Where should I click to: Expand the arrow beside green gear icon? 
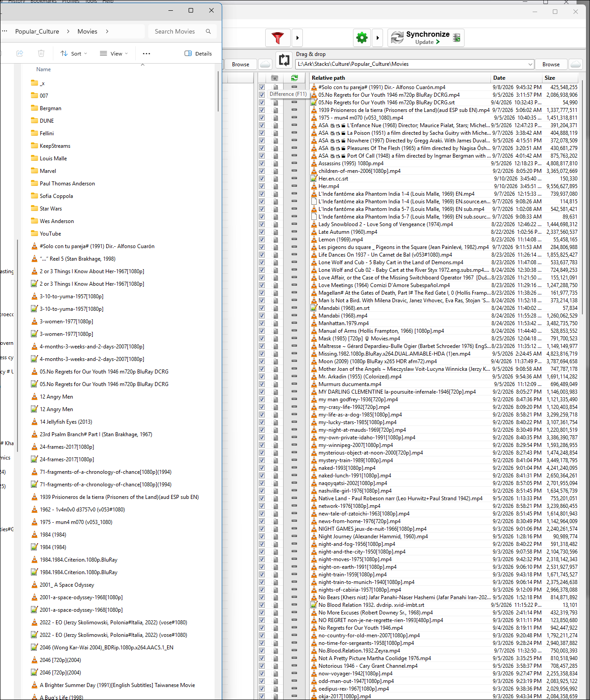point(378,38)
